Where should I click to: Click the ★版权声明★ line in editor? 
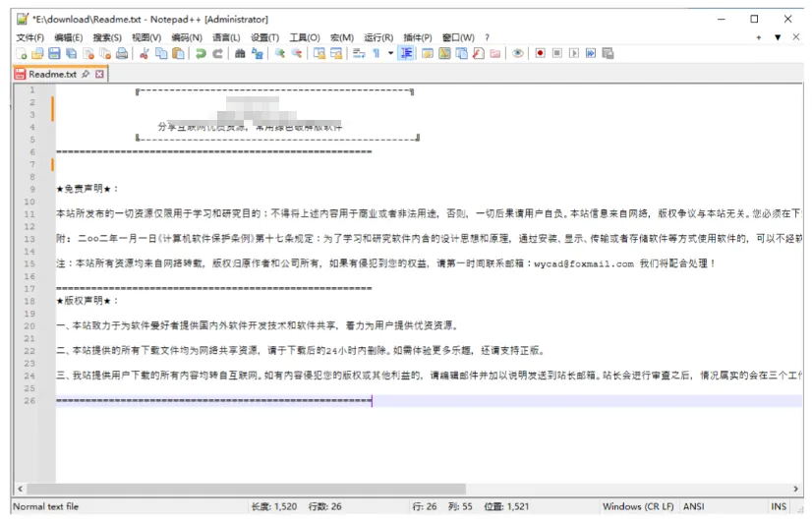click(87, 301)
